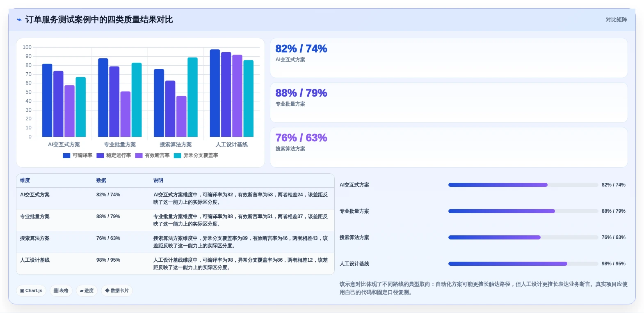Select the 专业批量方案 table row name
This screenshot has width=644, height=313.
(x=35, y=216)
